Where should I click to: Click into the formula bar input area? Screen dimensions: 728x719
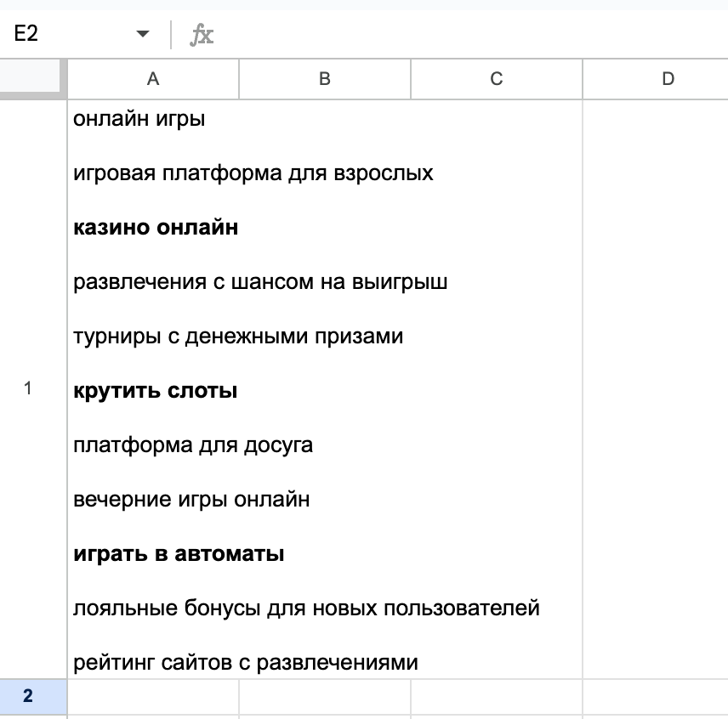click(474, 34)
